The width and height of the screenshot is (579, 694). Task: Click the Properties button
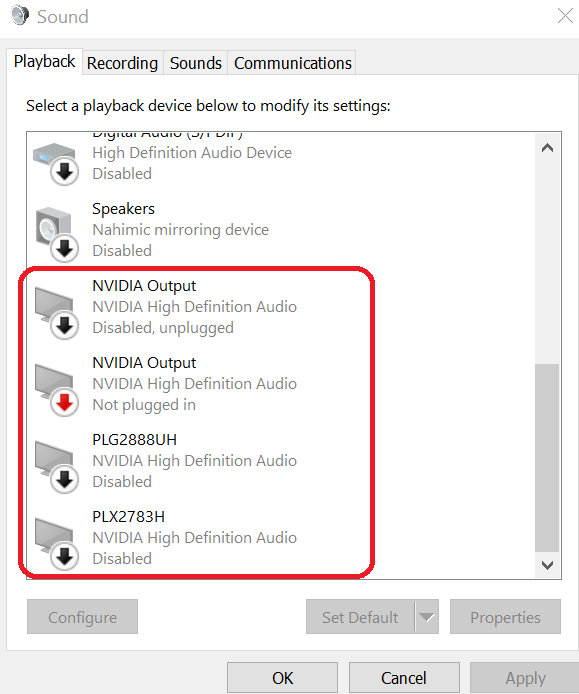pyautogui.click(x=505, y=617)
